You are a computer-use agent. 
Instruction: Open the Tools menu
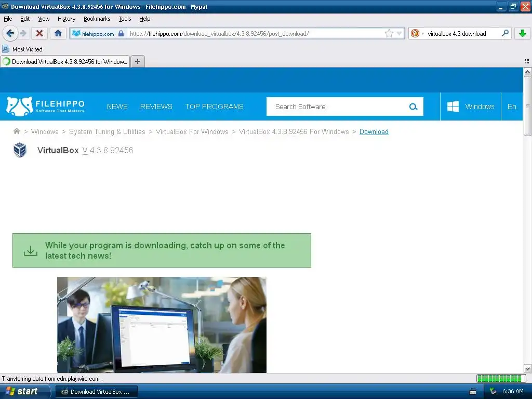[125, 19]
